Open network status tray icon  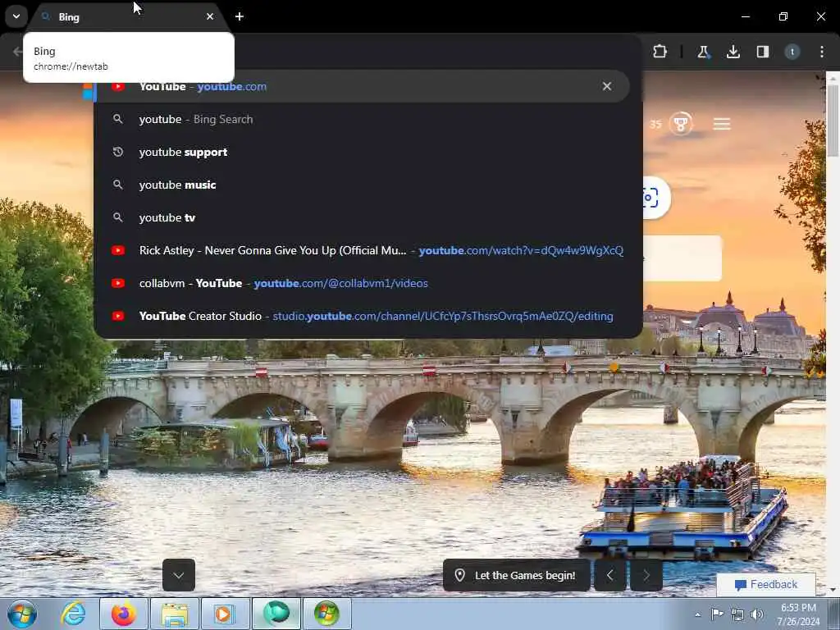737,614
